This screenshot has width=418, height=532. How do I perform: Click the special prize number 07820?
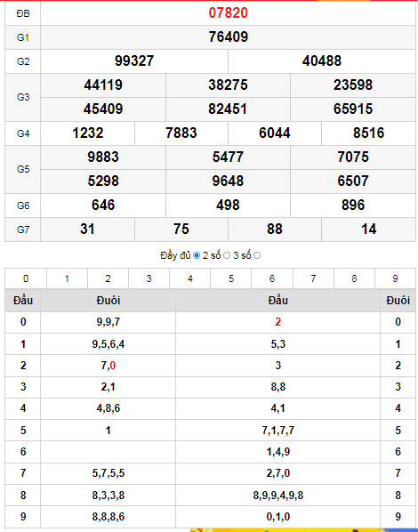pyautogui.click(x=229, y=12)
